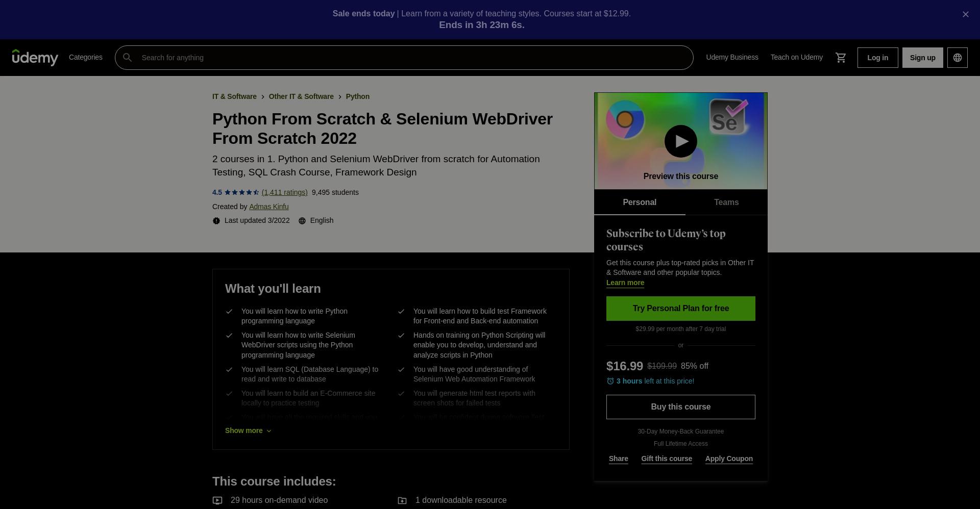Close the sale banner with the X icon
This screenshot has width=980, height=509.
[x=965, y=14]
